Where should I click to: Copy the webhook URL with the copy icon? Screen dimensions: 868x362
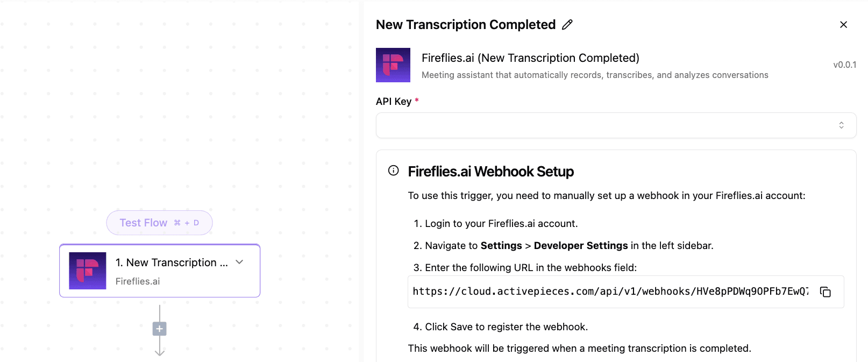(x=826, y=292)
